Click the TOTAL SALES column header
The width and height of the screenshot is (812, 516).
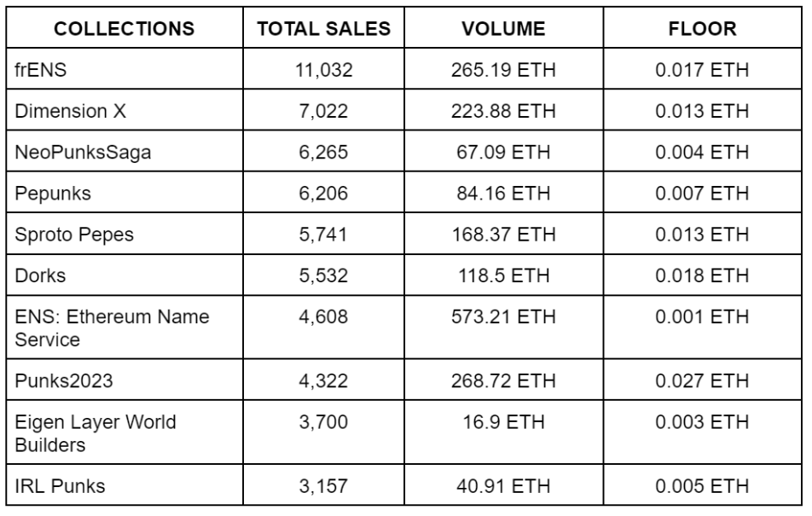(x=324, y=29)
